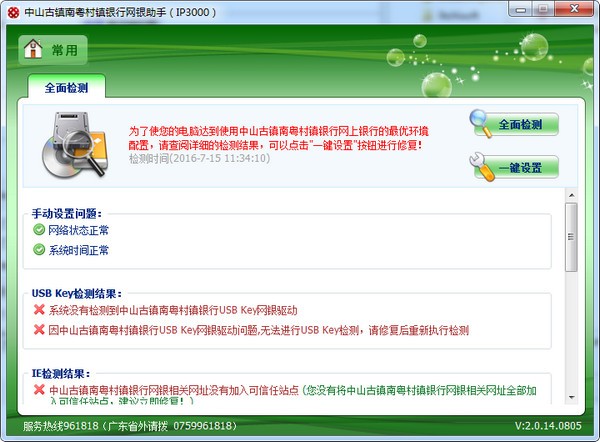Screen dimensions: 600x442
Task: Click the version V:2.0.14.0805 label
Action: [548, 426]
